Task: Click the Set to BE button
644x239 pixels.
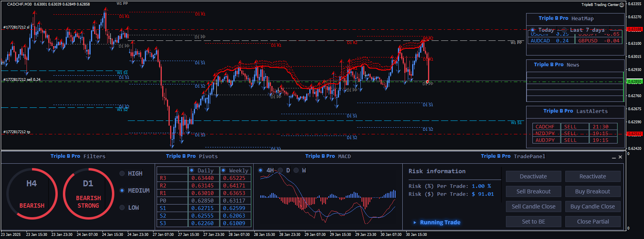Action: 533,222
